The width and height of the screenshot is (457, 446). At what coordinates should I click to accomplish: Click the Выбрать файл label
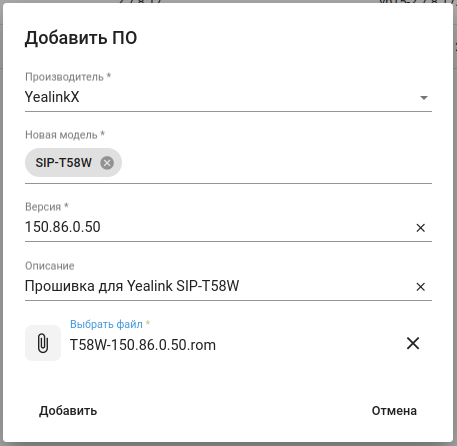coord(106,324)
